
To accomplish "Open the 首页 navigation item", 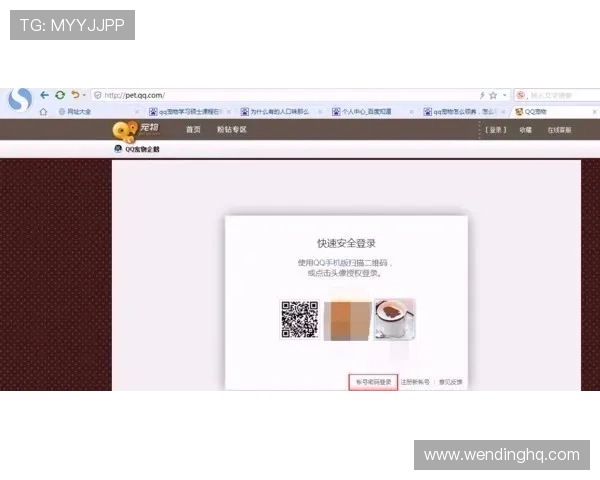I will (x=193, y=130).
